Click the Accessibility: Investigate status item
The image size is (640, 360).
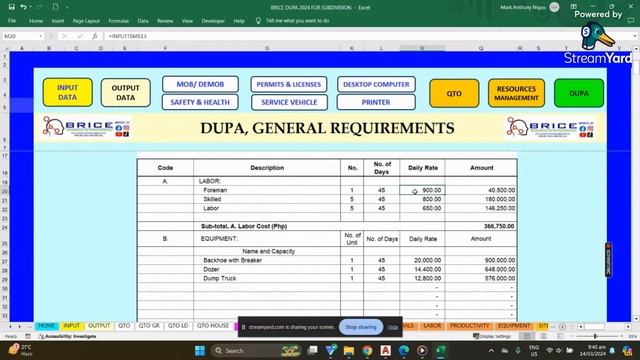68,337
